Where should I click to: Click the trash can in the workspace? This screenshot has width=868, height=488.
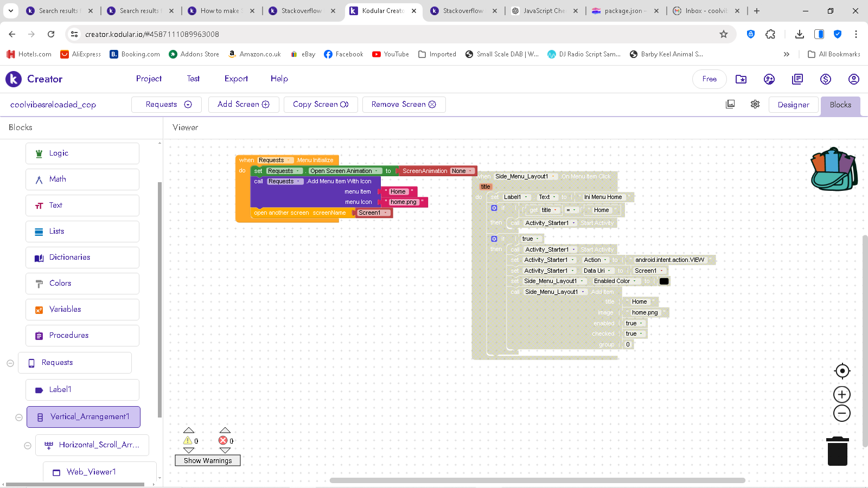coord(837,451)
